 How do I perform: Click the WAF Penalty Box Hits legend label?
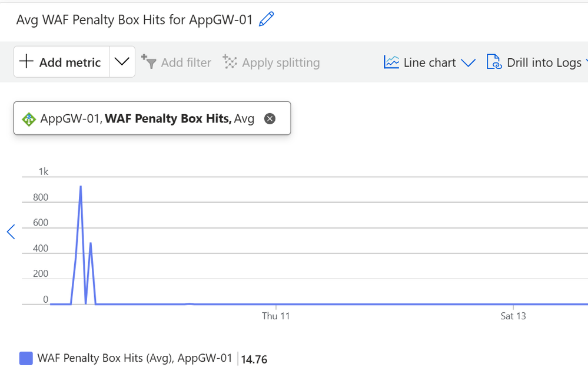(135, 358)
